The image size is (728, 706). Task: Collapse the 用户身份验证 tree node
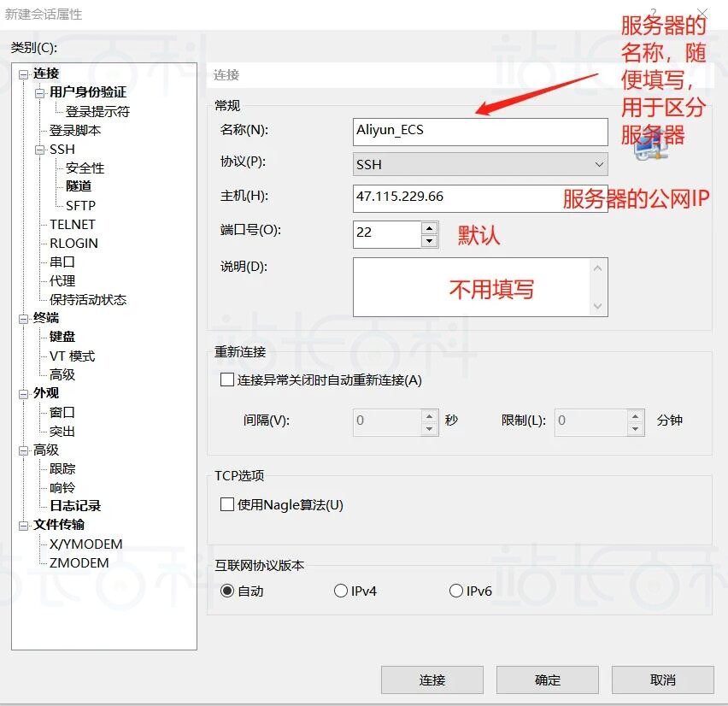pos(40,93)
